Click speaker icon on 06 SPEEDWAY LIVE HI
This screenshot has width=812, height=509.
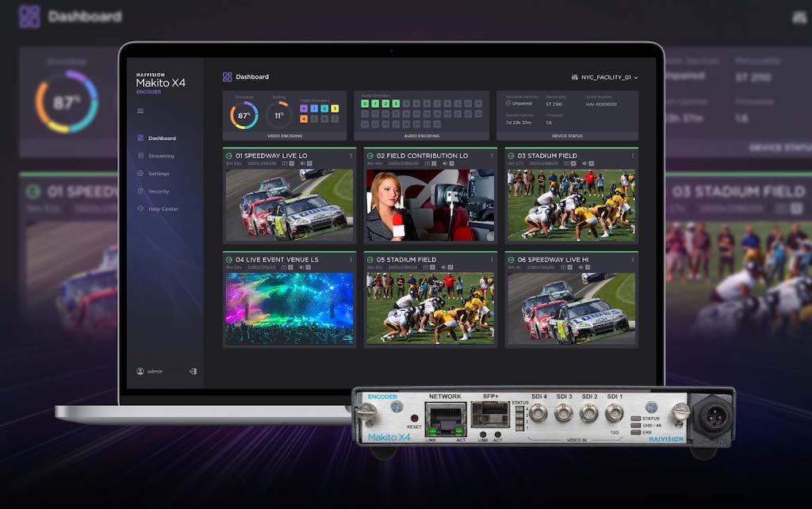pyautogui.click(x=580, y=268)
